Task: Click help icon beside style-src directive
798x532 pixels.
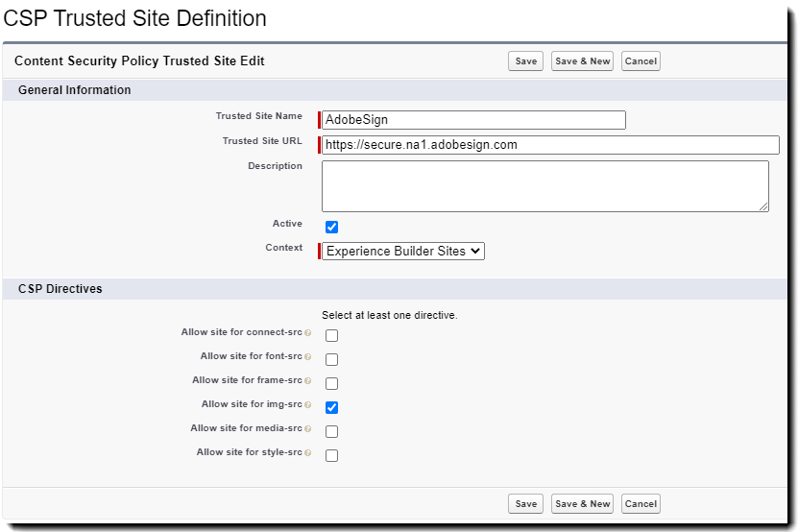Action: pos(308,453)
